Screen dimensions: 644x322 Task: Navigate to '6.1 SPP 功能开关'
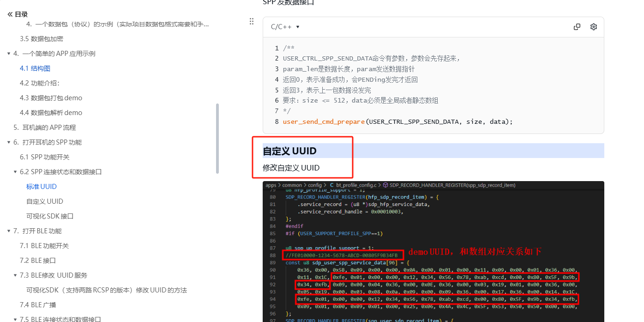pyautogui.click(x=45, y=157)
